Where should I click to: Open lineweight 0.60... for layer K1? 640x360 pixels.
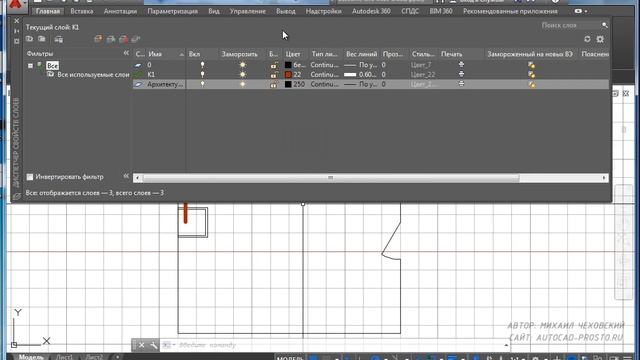361,75
